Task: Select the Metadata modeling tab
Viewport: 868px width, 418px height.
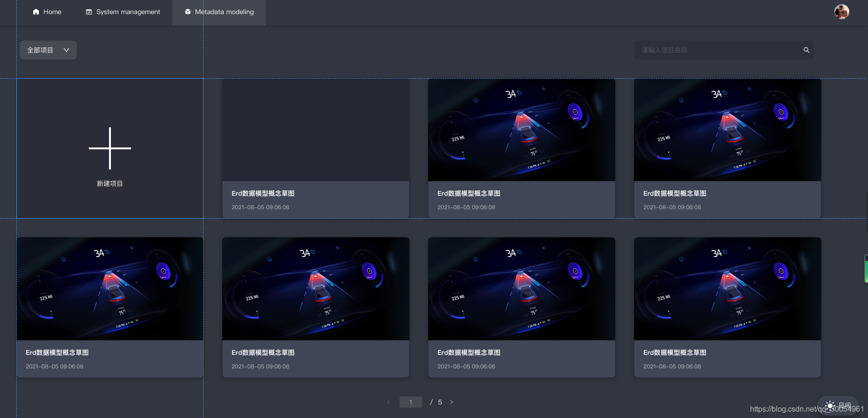Action: [x=219, y=12]
